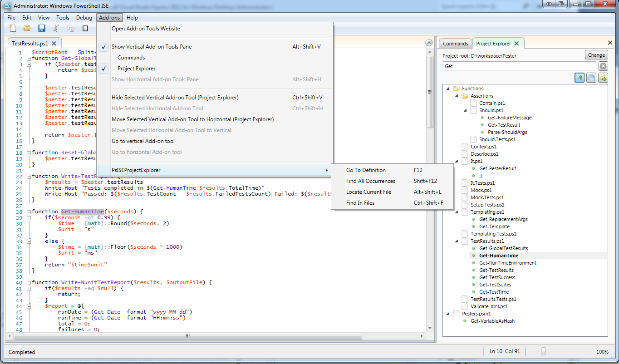Open the Debug menu
The width and height of the screenshot is (619, 364).
pyautogui.click(x=84, y=18)
